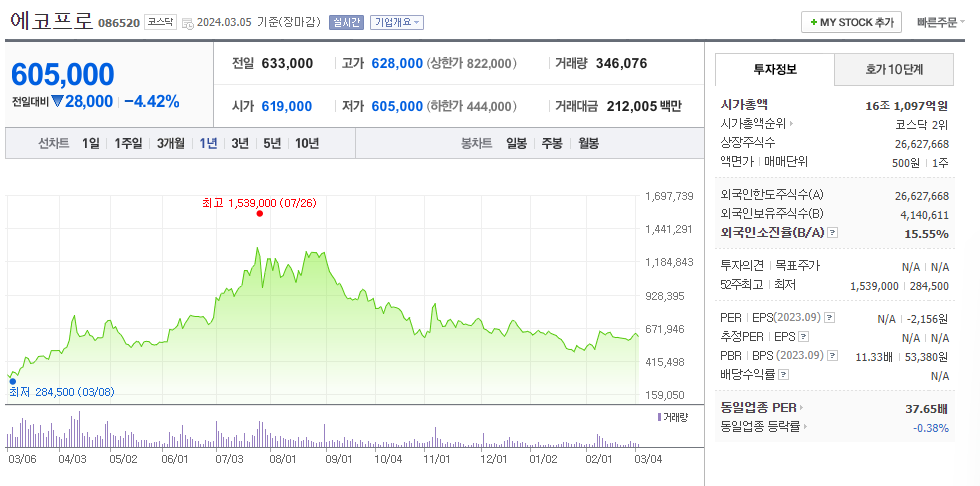980x486 pixels.
Task: Click the 08/01 date on chart axis
Action: (282, 459)
